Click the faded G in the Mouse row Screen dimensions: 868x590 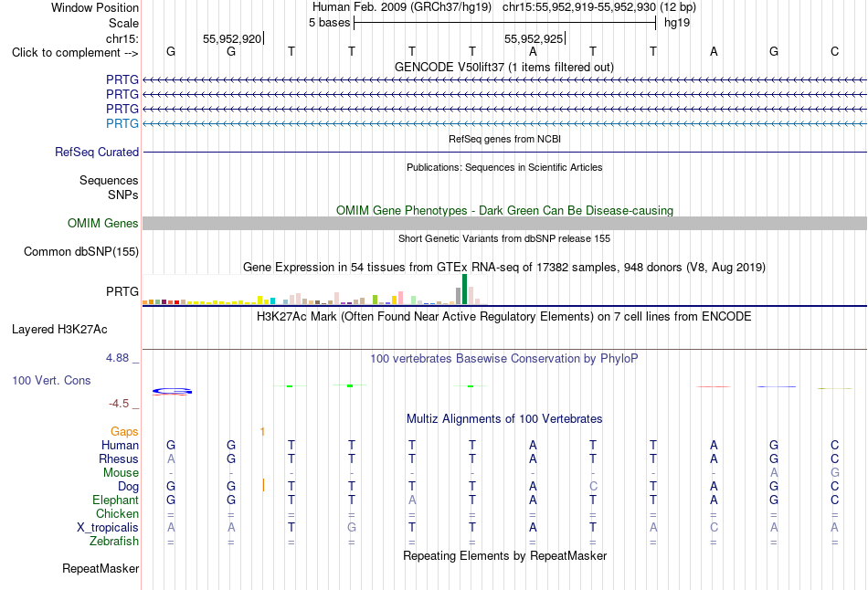click(834, 473)
